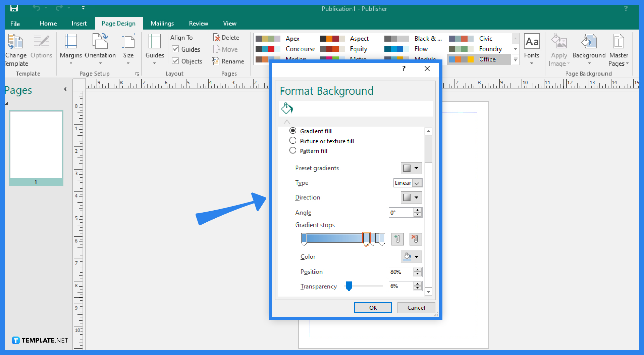Open the Change Template tool
This screenshot has width=644, height=355.
[x=15, y=49]
